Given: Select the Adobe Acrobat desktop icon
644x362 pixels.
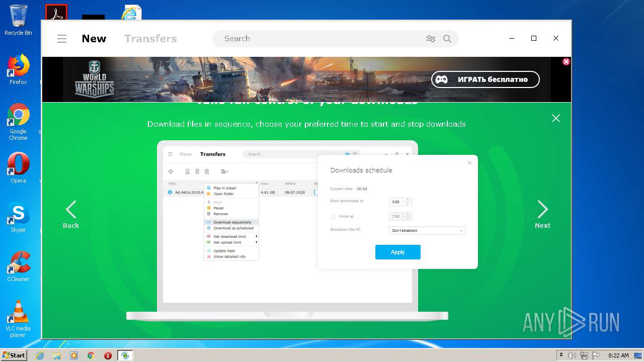Looking at the screenshot, I should coord(56,12).
